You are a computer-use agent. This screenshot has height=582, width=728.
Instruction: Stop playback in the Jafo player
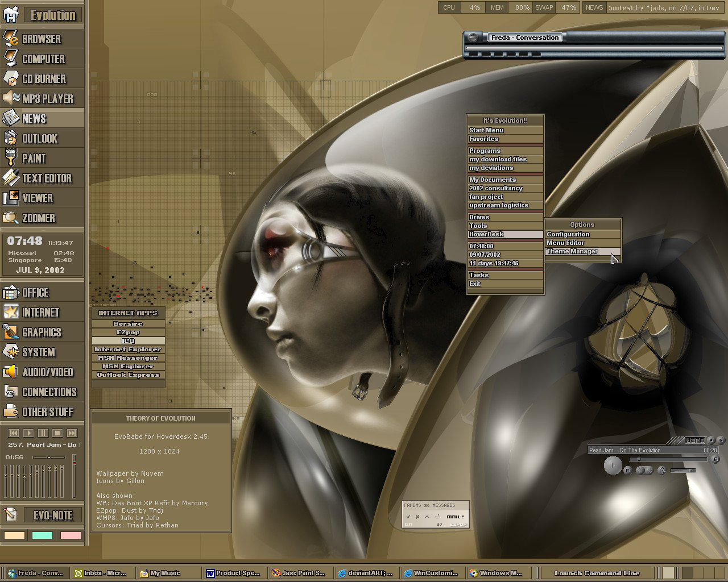click(627, 470)
